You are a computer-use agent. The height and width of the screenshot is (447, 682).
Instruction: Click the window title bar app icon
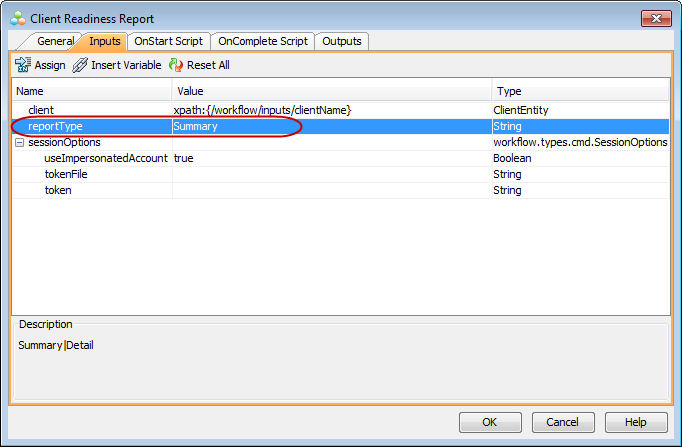(x=17, y=17)
